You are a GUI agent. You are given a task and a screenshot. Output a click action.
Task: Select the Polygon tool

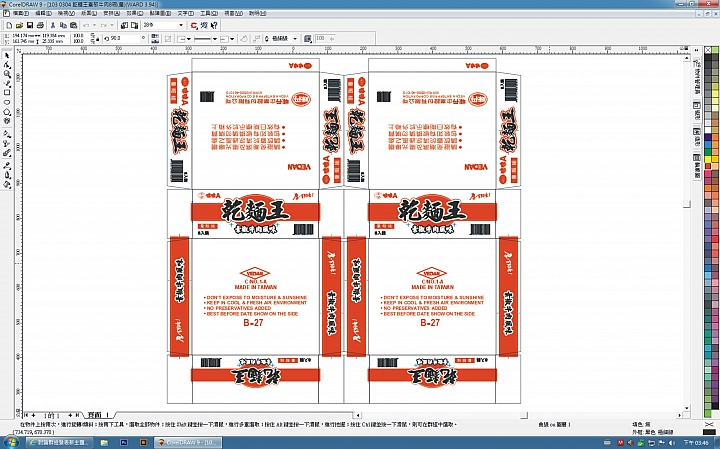point(7,112)
